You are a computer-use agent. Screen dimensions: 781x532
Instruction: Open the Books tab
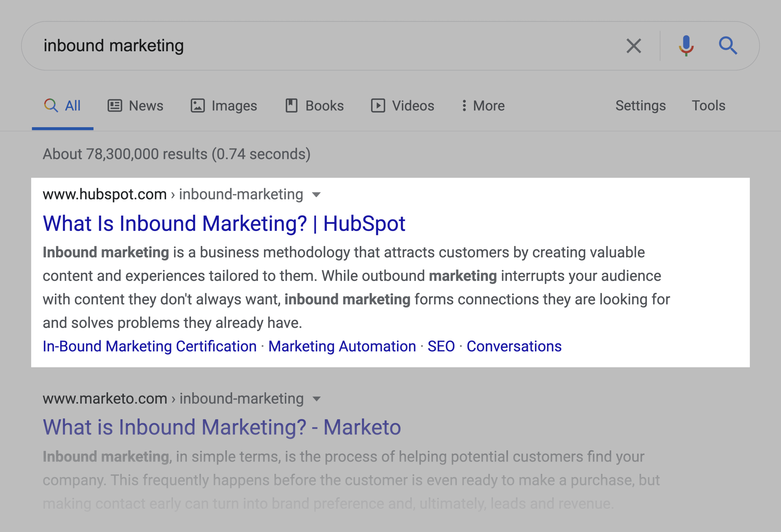(315, 106)
